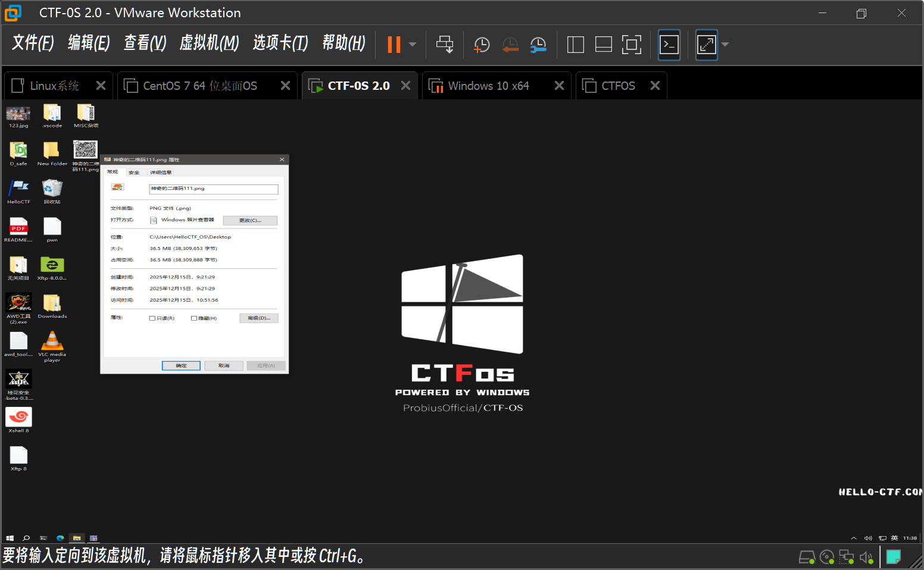Screen dimensions: 924x570
Task: Revert virtual machine to previous snapshot icon
Action: 510,45
